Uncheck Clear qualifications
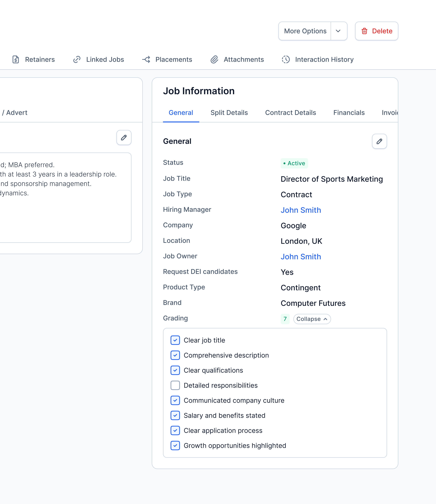436x504 pixels. click(175, 370)
